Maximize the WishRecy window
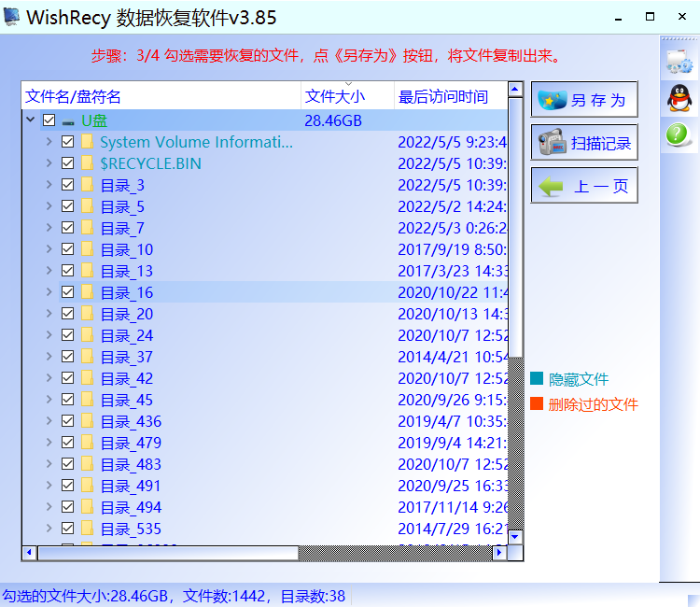Image resolution: width=700 pixels, height=607 pixels. pyautogui.click(x=650, y=17)
